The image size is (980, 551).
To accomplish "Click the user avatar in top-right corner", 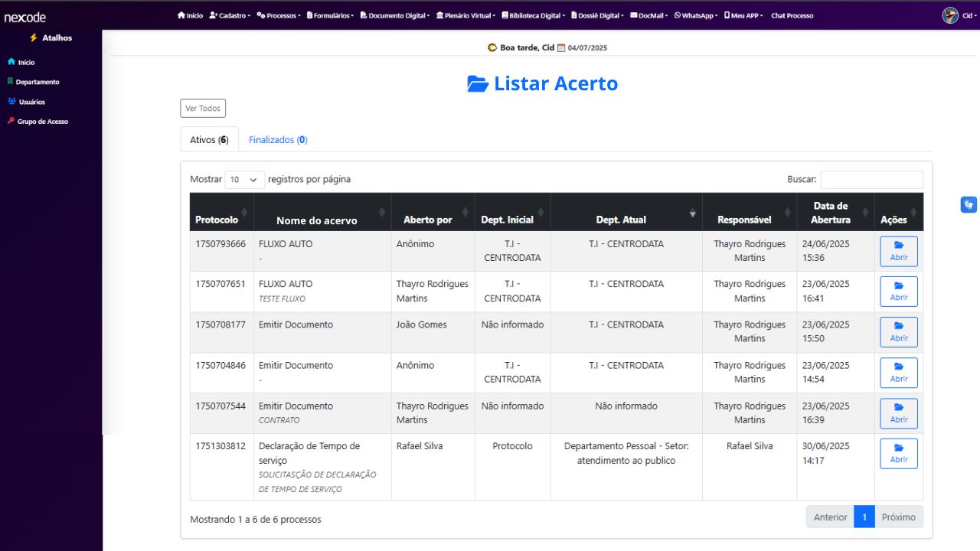I will [950, 15].
